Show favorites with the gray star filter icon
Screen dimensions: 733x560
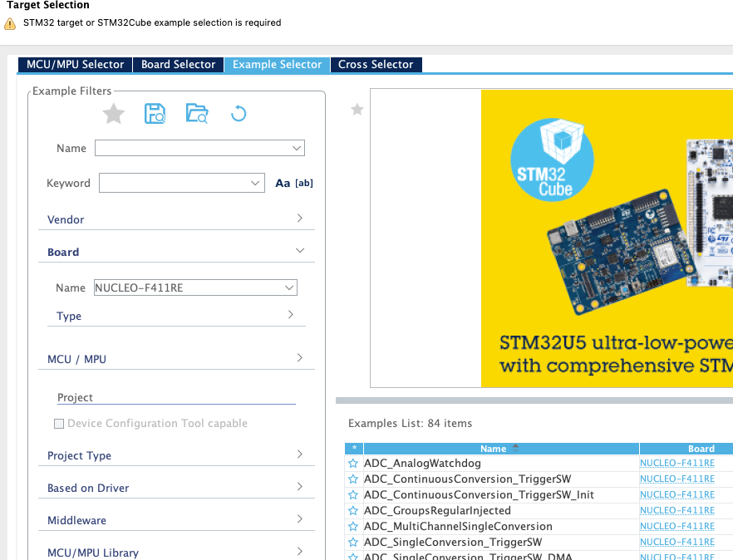point(114,114)
